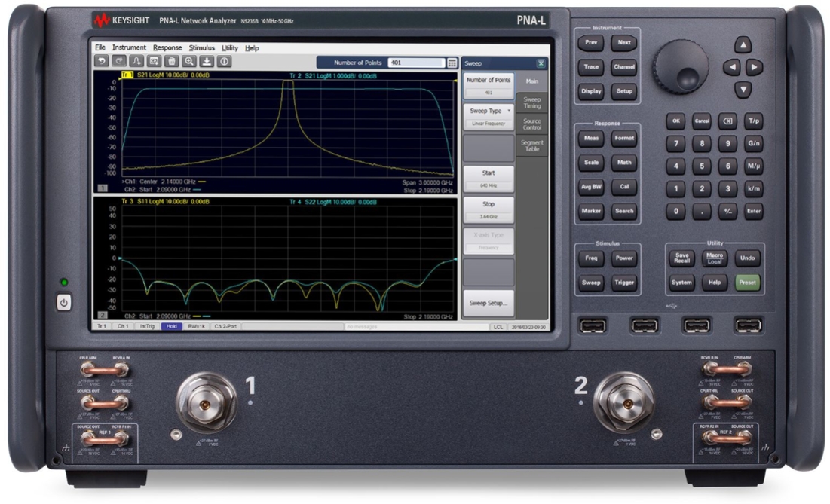Click the grayed X-axis Type softkey
Screen dimensions: 830x504
click(x=489, y=240)
